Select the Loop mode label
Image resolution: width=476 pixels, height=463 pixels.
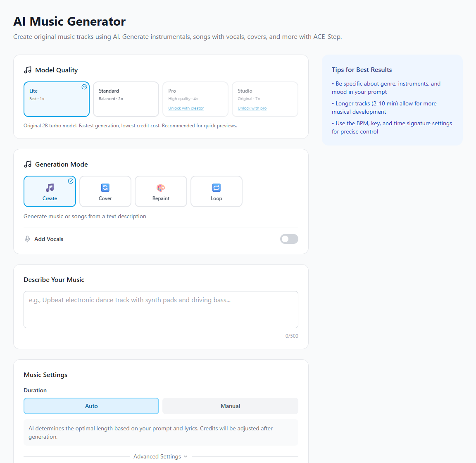coord(217,198)
